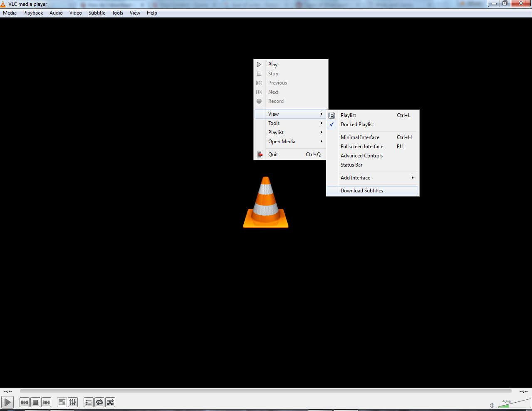The width and height of the screenshot is (532, 411).
Task: Uncheck Docked Playlist option
Action: pos(372,125)
